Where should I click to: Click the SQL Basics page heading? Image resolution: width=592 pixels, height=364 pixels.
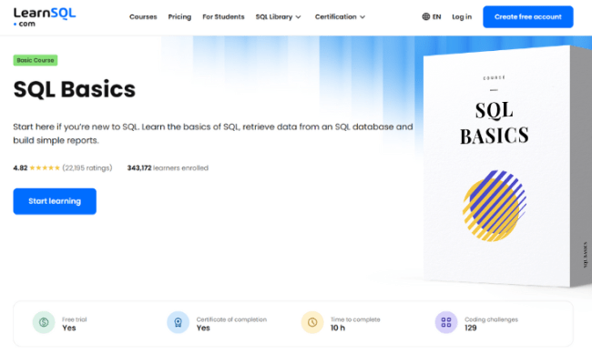pos(75,89)
